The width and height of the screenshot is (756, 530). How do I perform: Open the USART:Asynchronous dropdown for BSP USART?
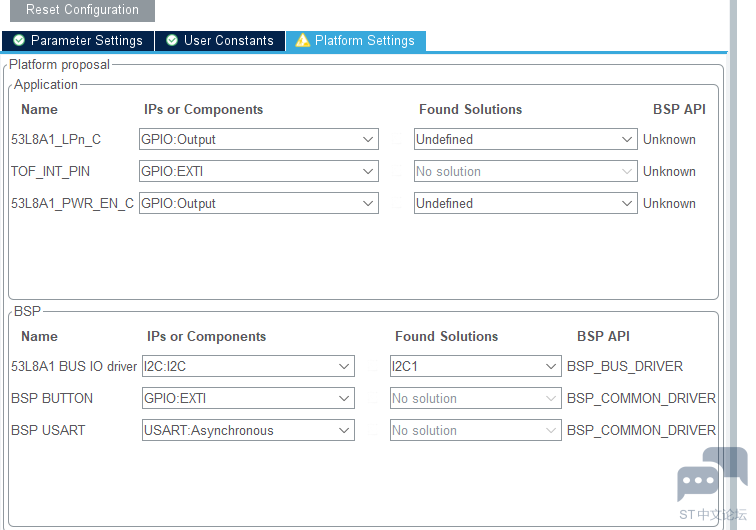pyautogui.click(x=248, y=430)
